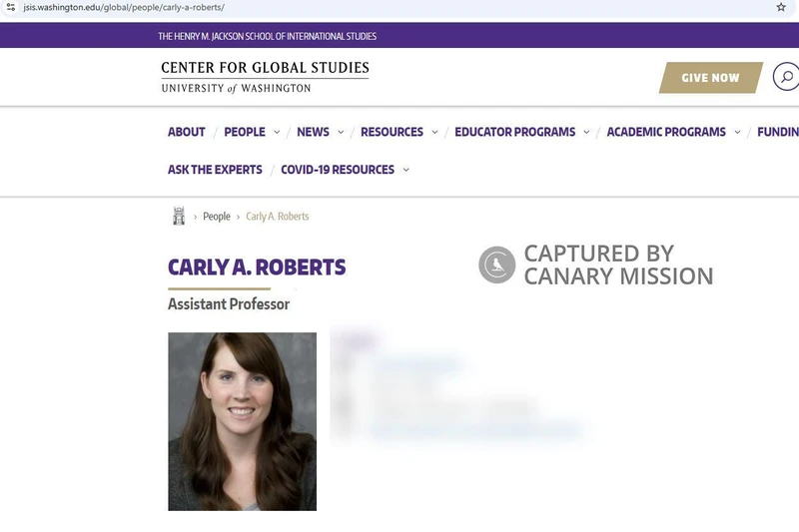Open the About menu item

pos(187,132)
